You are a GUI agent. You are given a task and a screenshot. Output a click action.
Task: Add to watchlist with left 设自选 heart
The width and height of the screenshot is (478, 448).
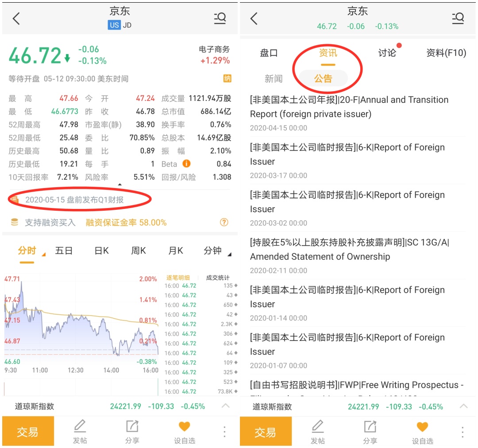tap(184, 432)
